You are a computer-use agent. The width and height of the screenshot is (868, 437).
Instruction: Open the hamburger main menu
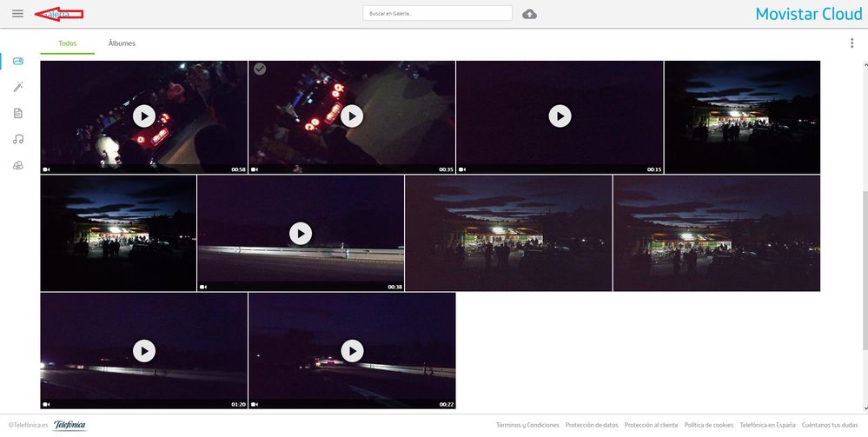[x=17, y=14]
